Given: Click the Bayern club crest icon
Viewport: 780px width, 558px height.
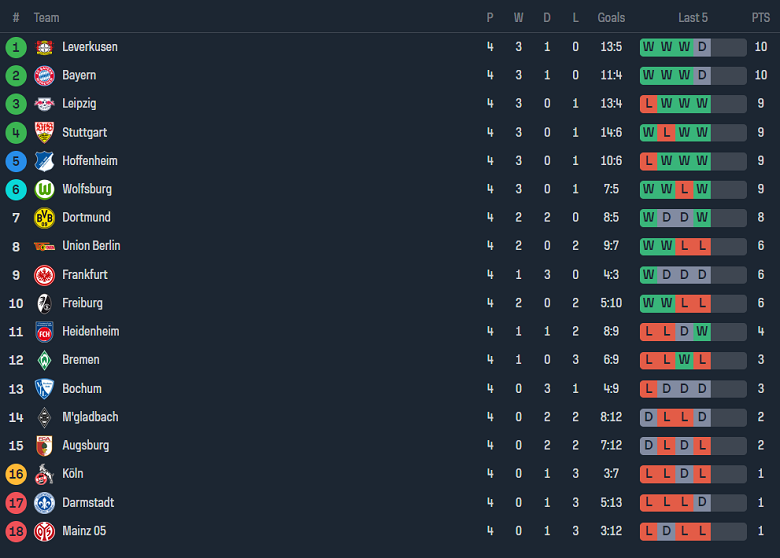Looking at the screenshot, I should point(44,75).
